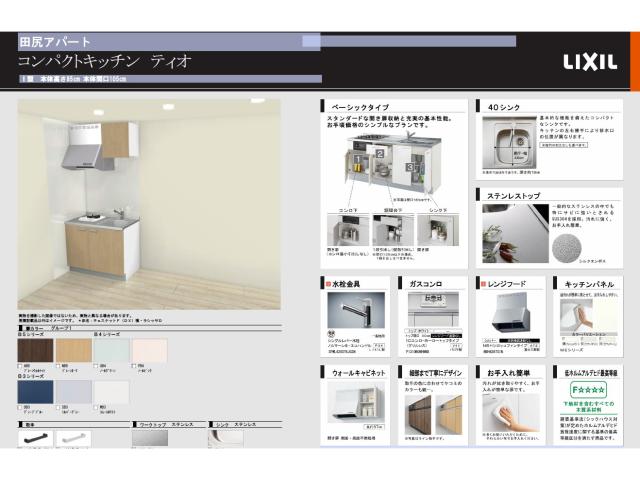640x480 pixels.
Task: Pick the pale pink door color swatch
Action: [x=150, y=350]
